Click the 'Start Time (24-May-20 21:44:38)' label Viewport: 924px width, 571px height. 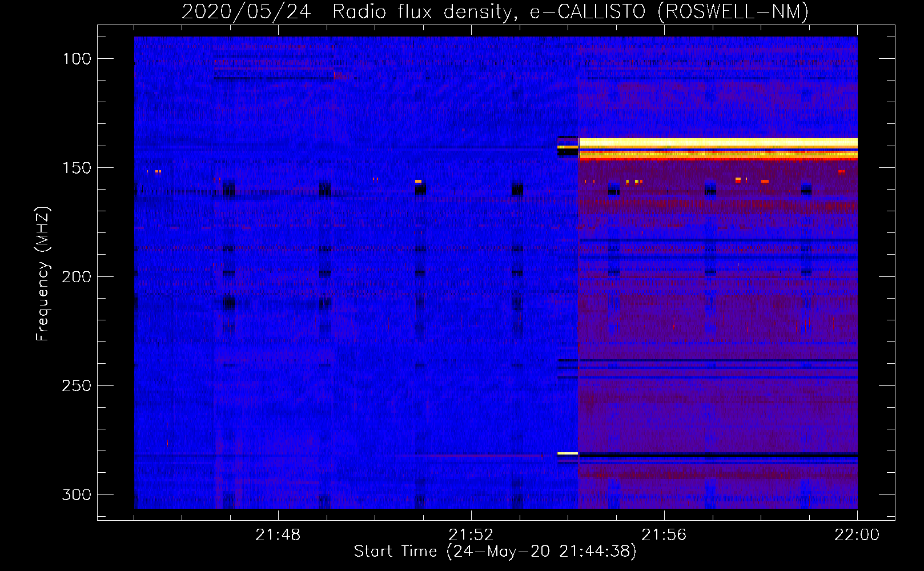(x=495, y=552)
